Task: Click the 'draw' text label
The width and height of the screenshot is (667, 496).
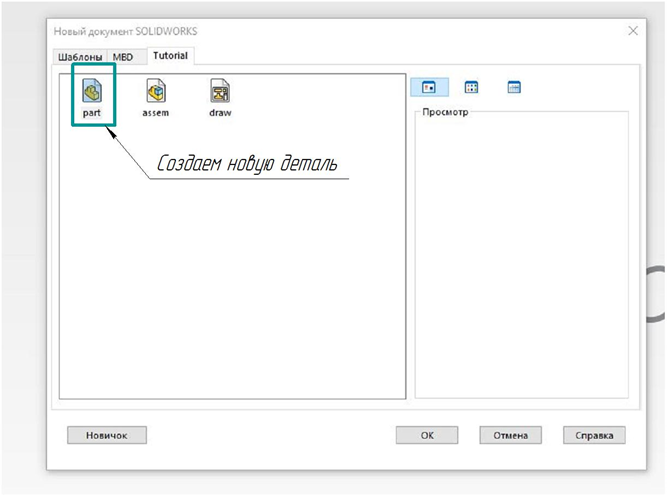Action: pyautogui.click(x=220, y=113)
